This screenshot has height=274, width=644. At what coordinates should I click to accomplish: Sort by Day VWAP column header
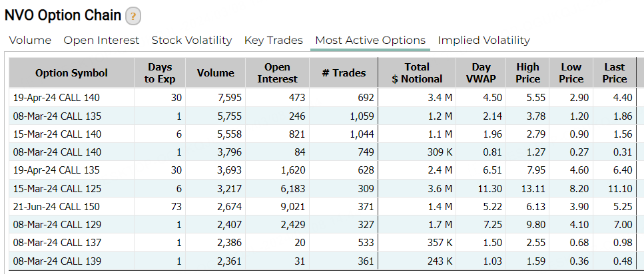click(481, 73)
